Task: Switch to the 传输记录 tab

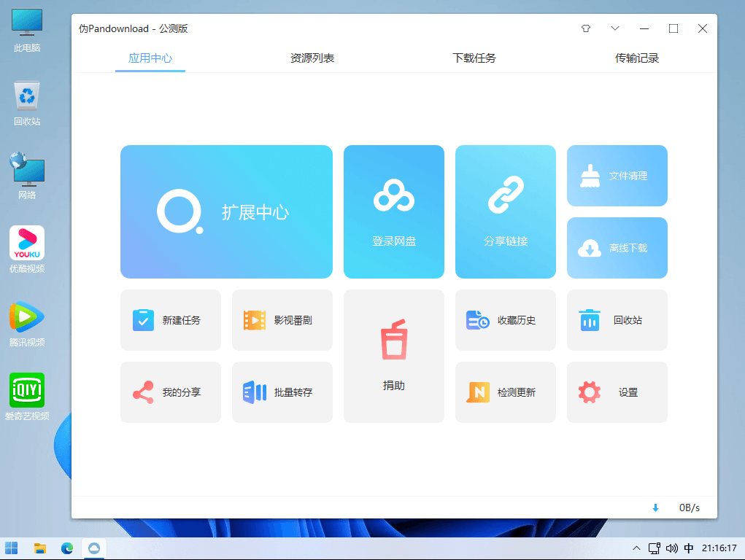Action: (637, 58)
